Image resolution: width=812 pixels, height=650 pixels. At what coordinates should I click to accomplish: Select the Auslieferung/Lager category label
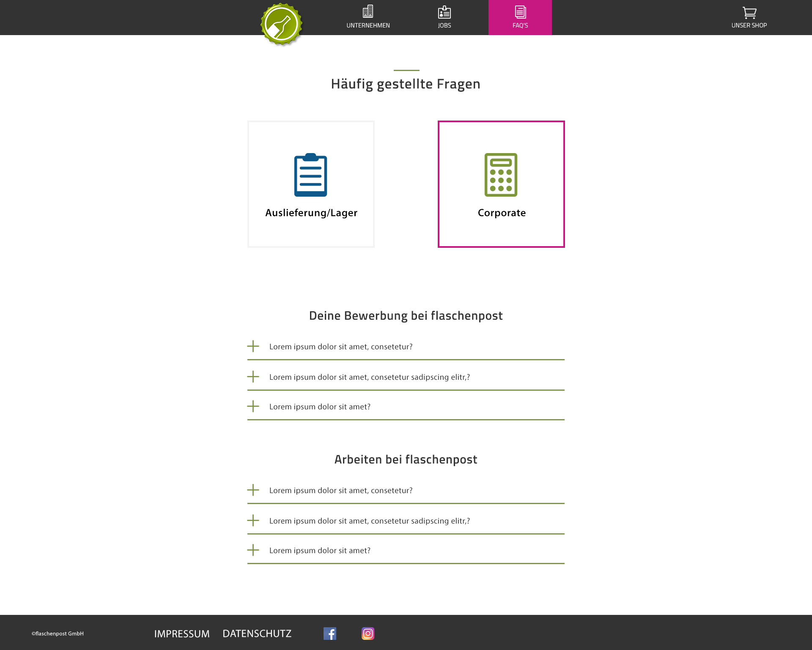click(x=311, y=213)
